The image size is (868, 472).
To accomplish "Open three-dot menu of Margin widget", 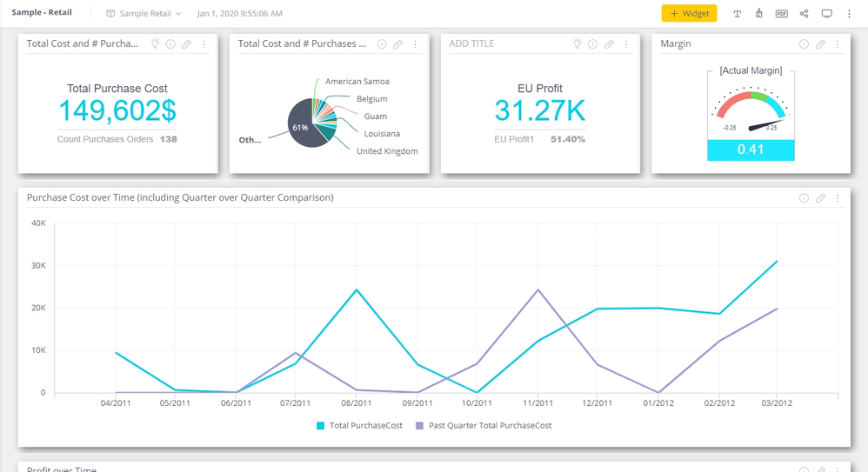I will [838, 44].
